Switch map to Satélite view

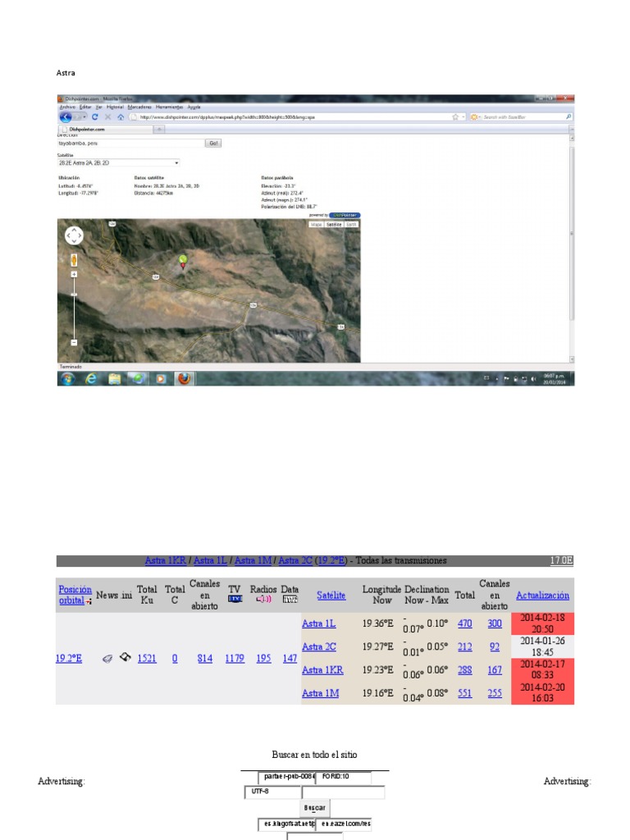pyautogui.click(x=335, y=225)
